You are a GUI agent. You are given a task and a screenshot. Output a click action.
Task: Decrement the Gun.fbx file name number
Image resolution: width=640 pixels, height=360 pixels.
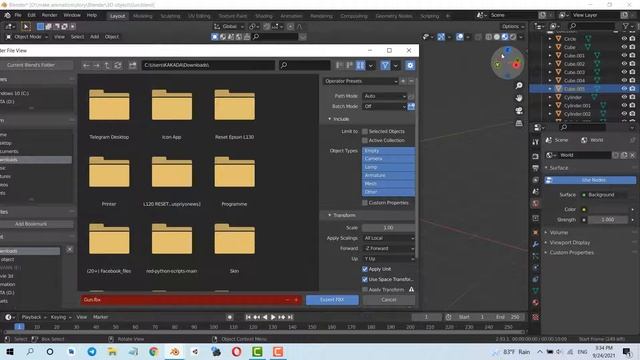[287, 300]
